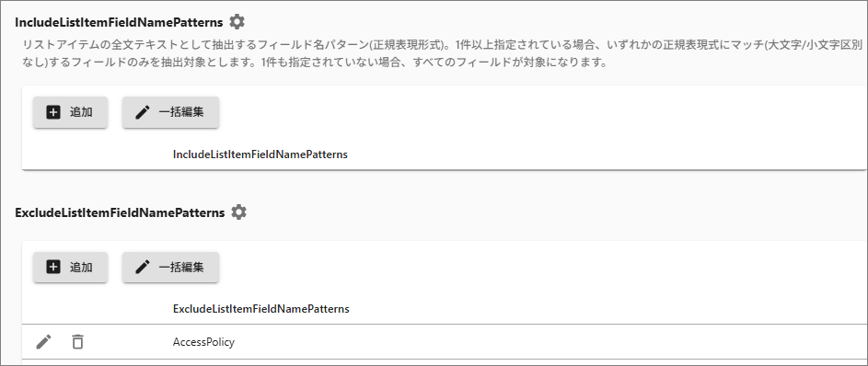Open settings gear beside IncludeListItemFieldNamePatterns heading
This screenshot has width=868, height=366.
coord(237,22)
